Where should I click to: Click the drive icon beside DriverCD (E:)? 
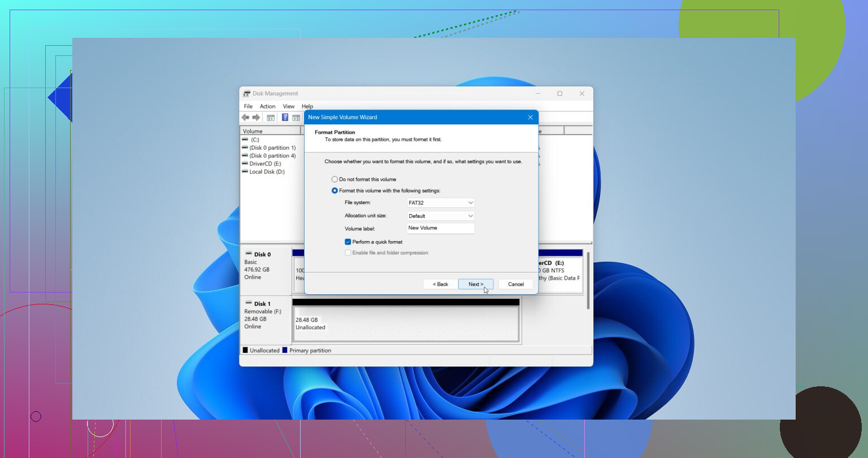tap(245, 164)
